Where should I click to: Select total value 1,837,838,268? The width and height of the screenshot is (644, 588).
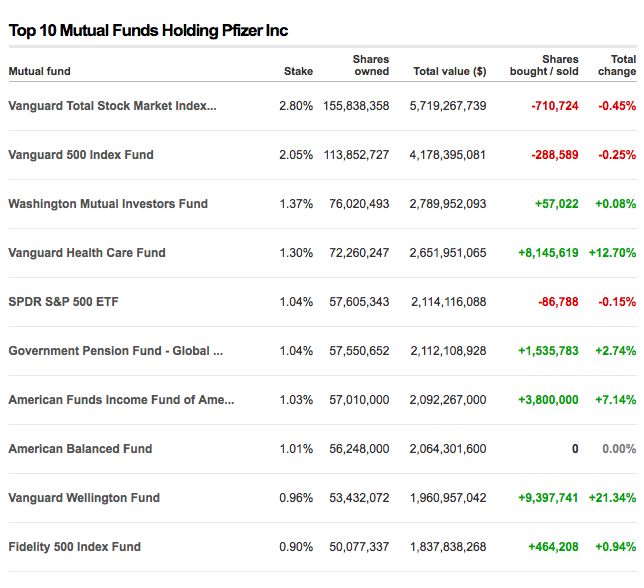point(448,547)
